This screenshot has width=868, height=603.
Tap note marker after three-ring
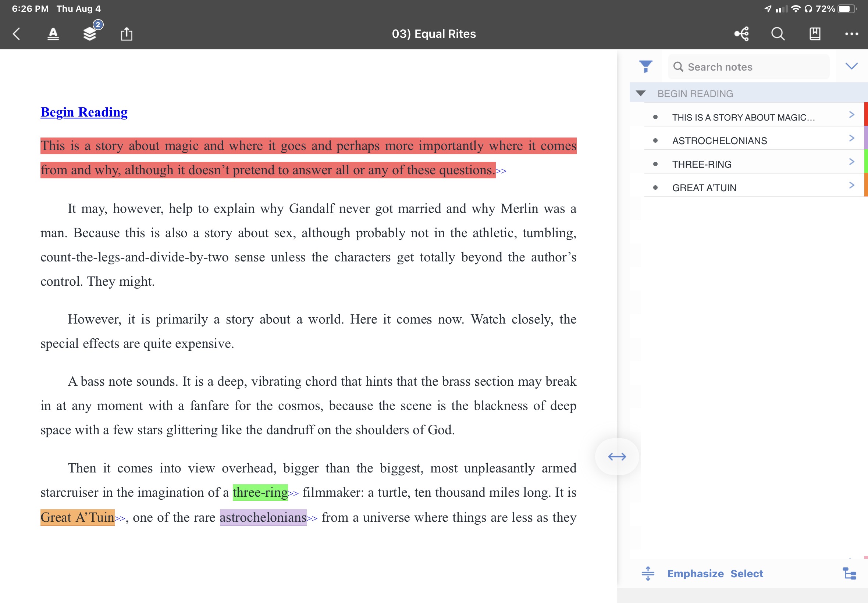pyautogui.click(x=293, y=494)
